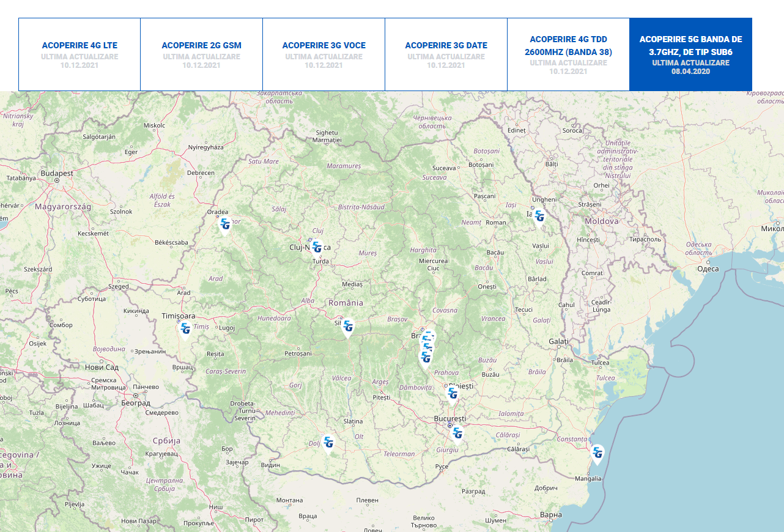The image size is (784, 532).
Task: Click the România country label on map
Action: (346, 303)
